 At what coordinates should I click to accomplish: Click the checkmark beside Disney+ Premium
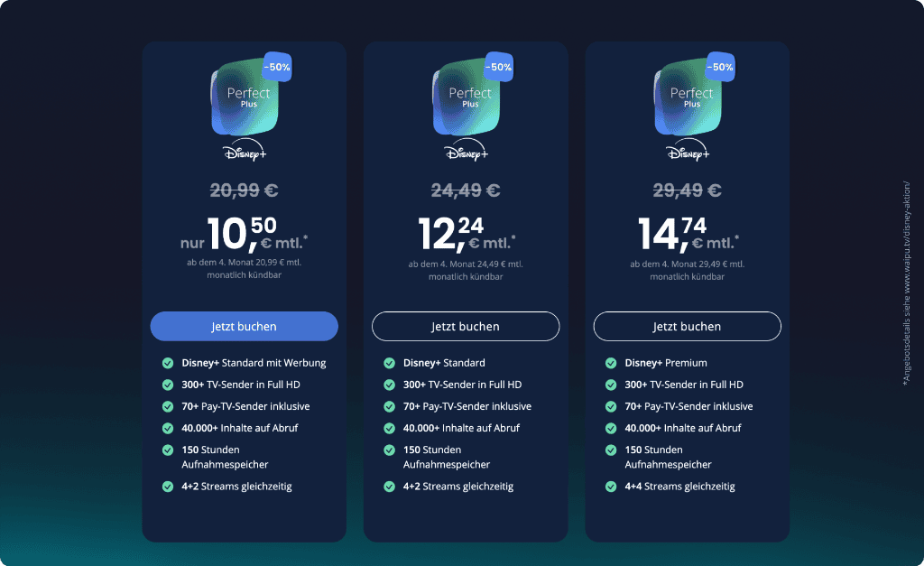click(611, 363)
